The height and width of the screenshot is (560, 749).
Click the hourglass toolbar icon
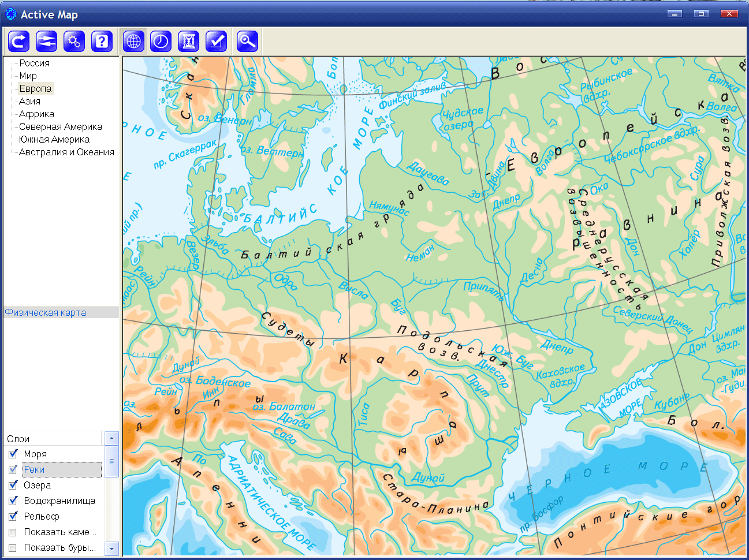pos(189,41)
